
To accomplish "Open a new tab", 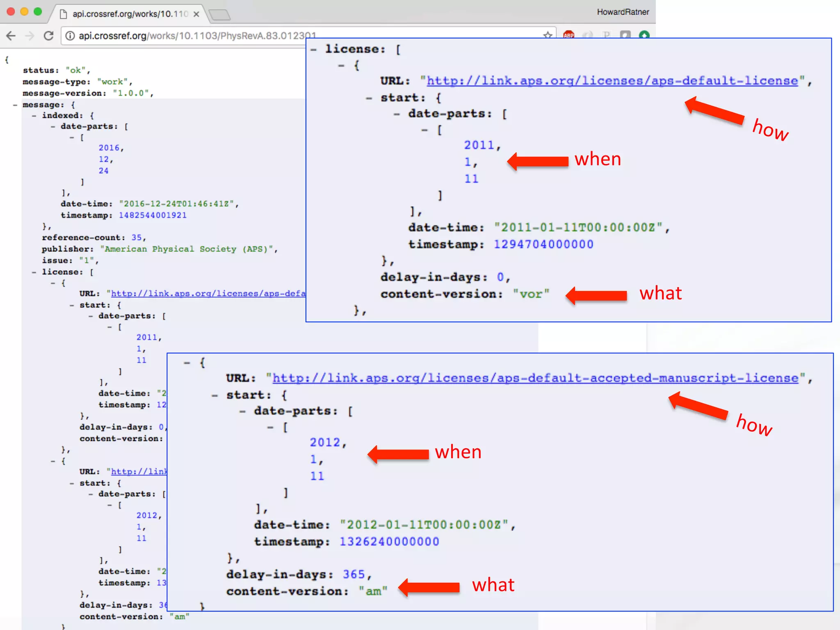I will point(220,15).
